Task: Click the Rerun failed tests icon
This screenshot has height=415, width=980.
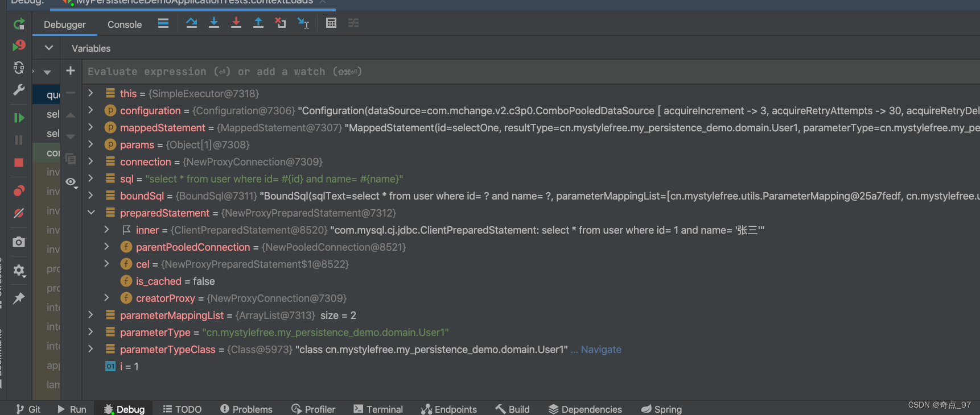Action: [x=19, y=45]
